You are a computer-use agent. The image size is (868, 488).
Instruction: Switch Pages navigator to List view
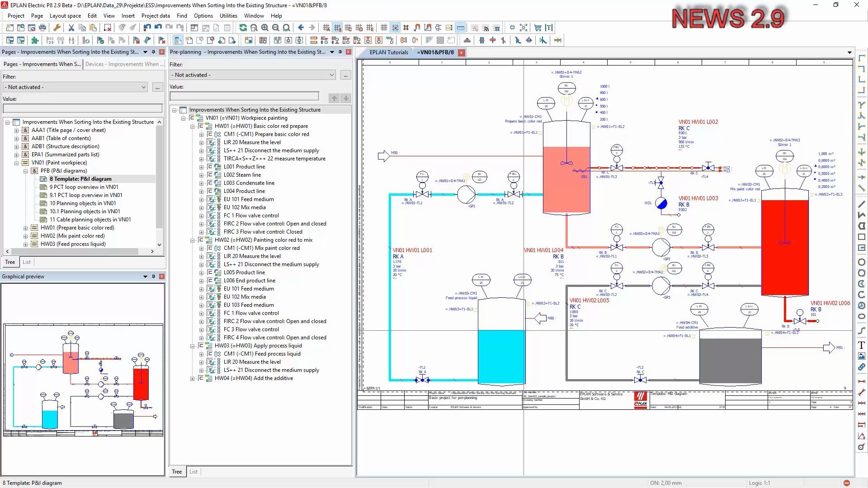(27, 262)
